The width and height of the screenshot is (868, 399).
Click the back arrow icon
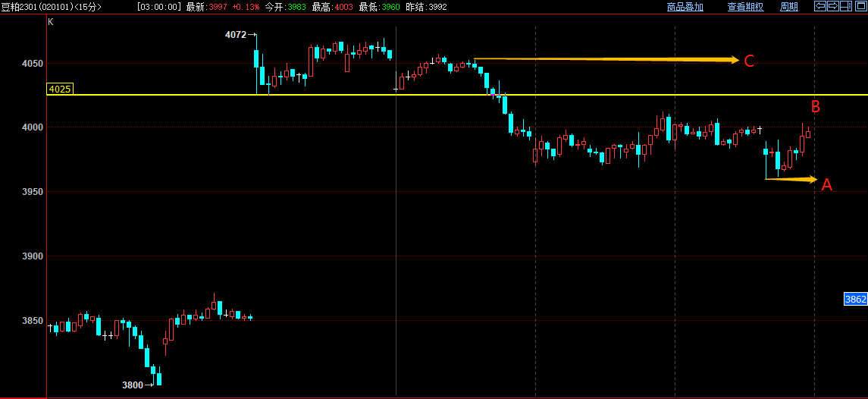tap(820, 6)
